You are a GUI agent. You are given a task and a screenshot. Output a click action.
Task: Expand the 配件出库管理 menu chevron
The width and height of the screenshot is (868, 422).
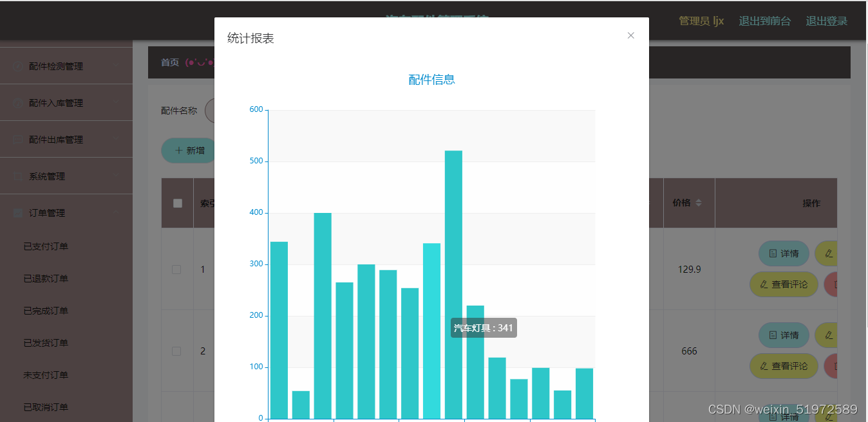[116, 139]
